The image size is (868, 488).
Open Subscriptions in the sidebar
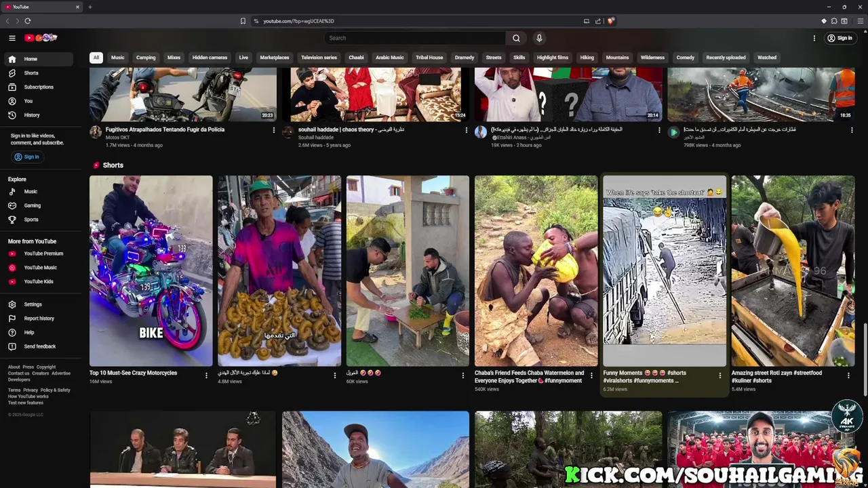(38, 87)
